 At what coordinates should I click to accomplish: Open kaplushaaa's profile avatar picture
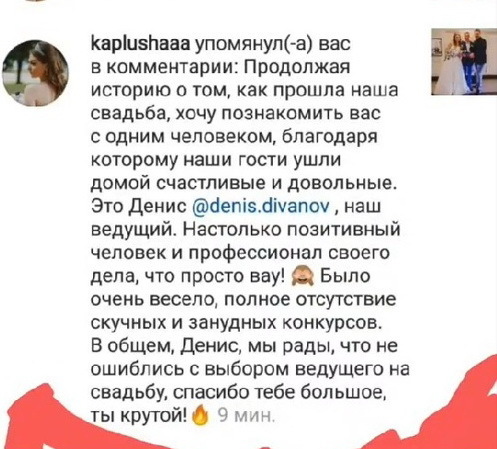(35, 73)
